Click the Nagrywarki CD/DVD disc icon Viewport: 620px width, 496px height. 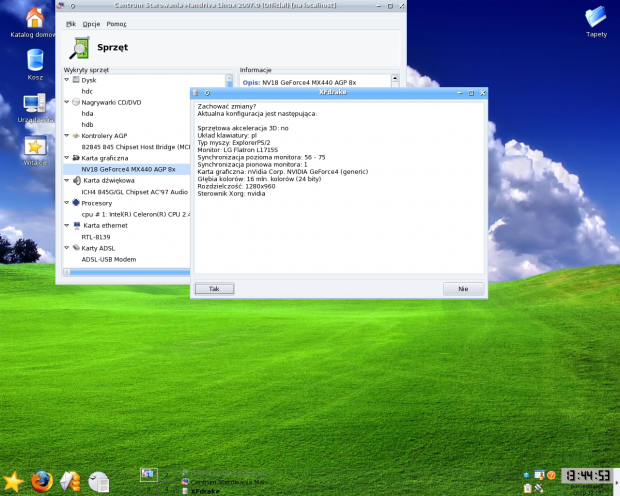pyautogui.click(x=76, y=102)
